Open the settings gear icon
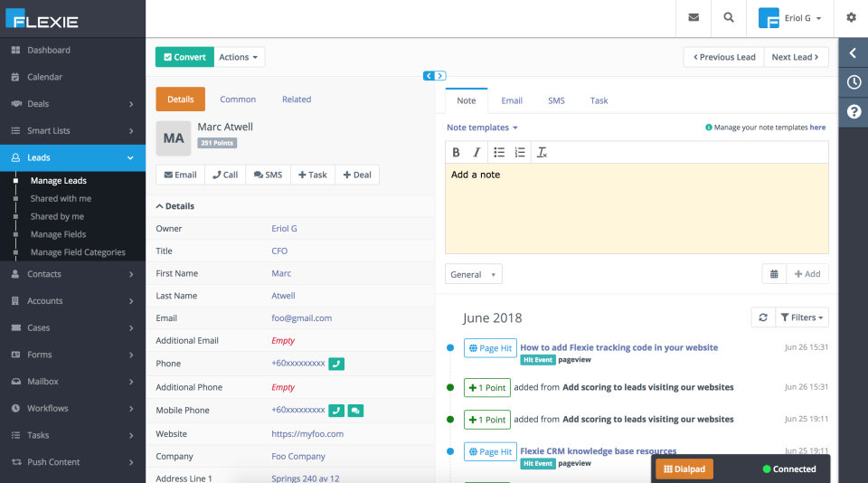The image size is (868, 483). coord(851,18)
